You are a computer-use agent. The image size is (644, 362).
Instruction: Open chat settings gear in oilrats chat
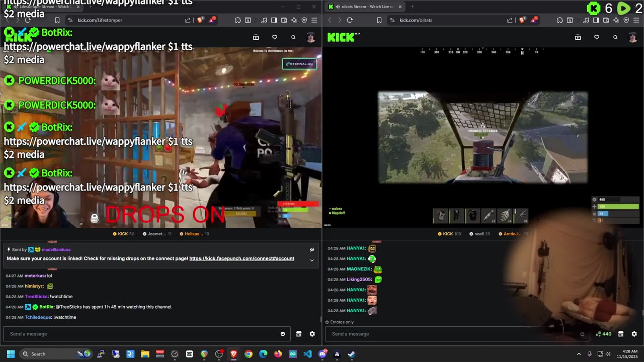point(634,334)
